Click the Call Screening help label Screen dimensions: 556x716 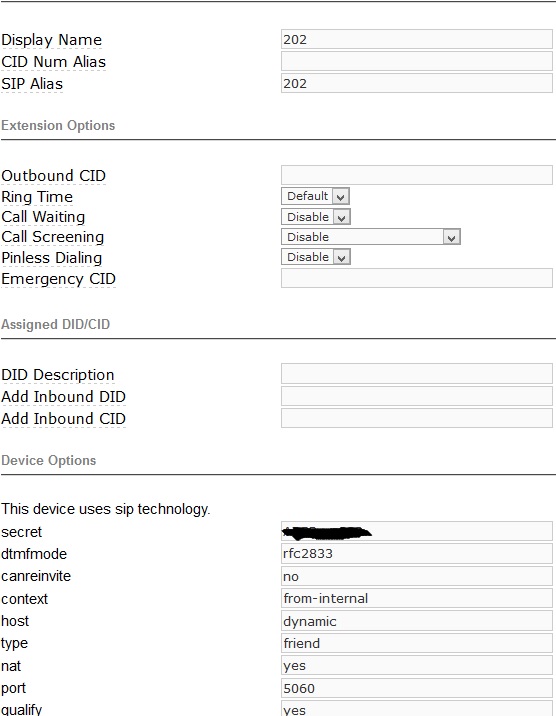[x=52, y=237]
